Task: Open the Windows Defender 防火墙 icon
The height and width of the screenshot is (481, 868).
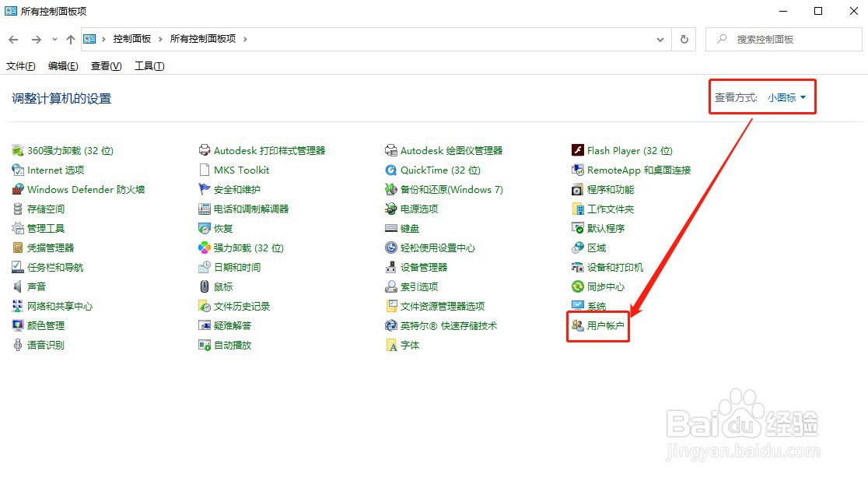Action: 18,189
